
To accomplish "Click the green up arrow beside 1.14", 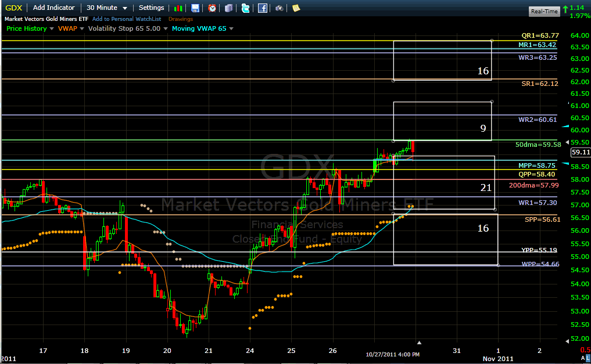I will click(565, 8).
